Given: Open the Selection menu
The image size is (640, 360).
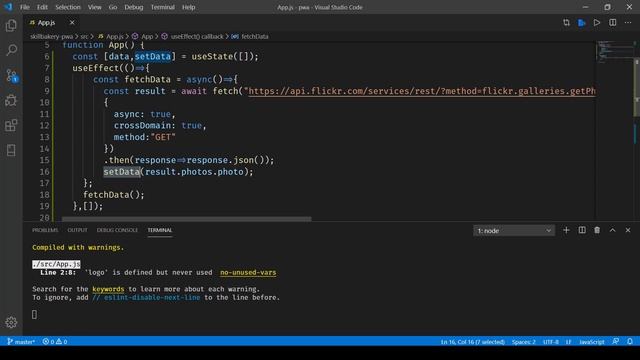Looking at the screenshot, I should pyautogui.click(x=68, y=7).
